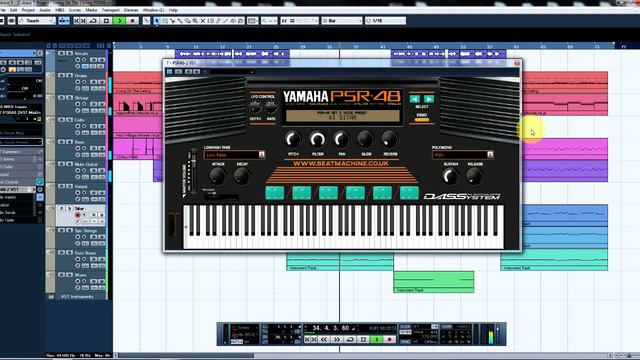Screen dimensions: 640x360
Task: Click the stop button in the top toolbar
Action: [107, 20]
